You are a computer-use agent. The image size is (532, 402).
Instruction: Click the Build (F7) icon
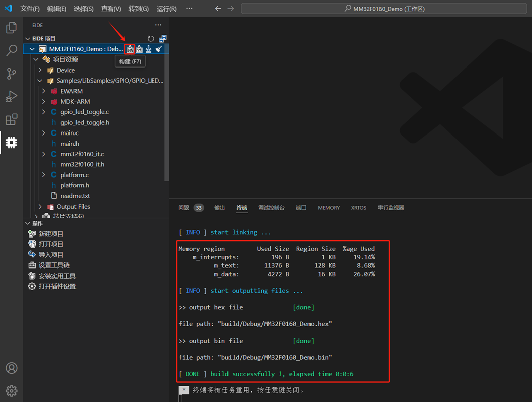130,49
